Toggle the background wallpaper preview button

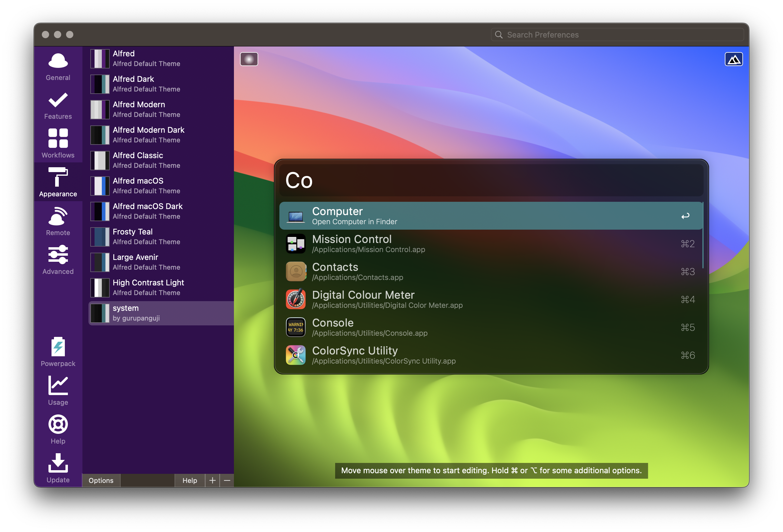[734, 59]
